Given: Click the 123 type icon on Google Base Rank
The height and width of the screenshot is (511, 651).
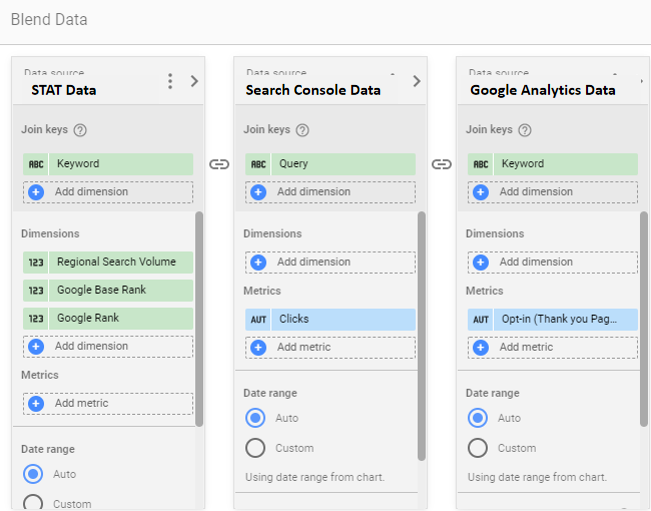Looking at the screenshot, I should tap(36, 290).
